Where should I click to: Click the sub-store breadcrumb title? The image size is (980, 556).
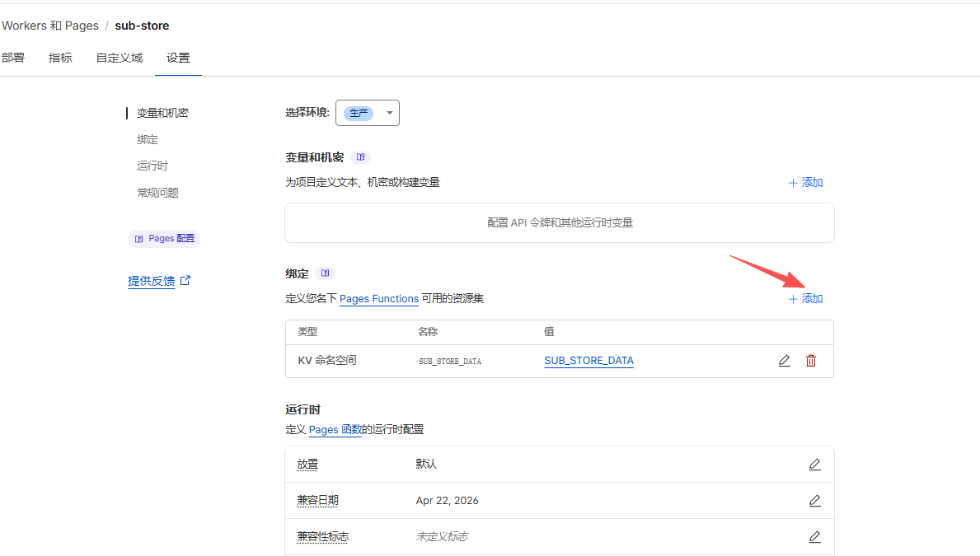click(x=142, y=26)
